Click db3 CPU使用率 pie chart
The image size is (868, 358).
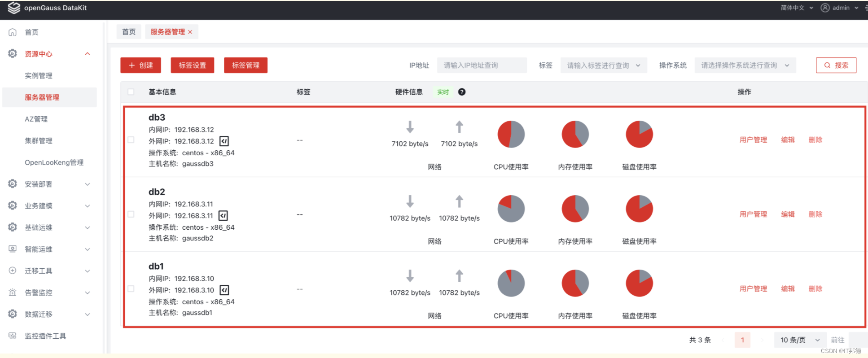(x=511, y=134)
